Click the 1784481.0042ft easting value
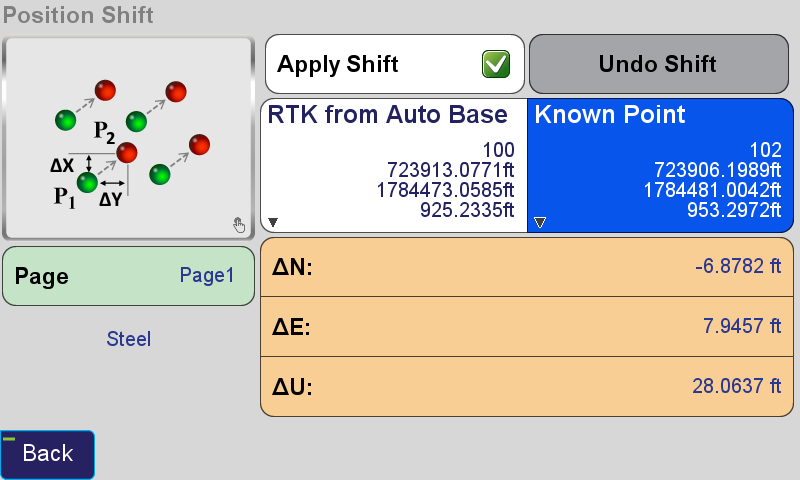This screenshot has height=480, width=800. pyautogui.click(x=712, y=190)
